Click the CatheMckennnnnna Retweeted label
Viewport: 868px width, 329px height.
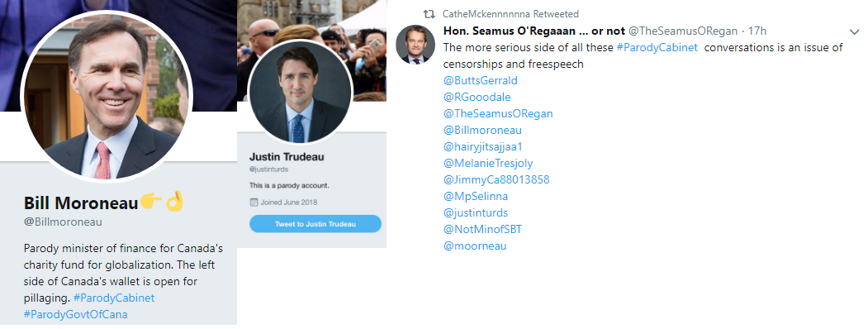510,14
